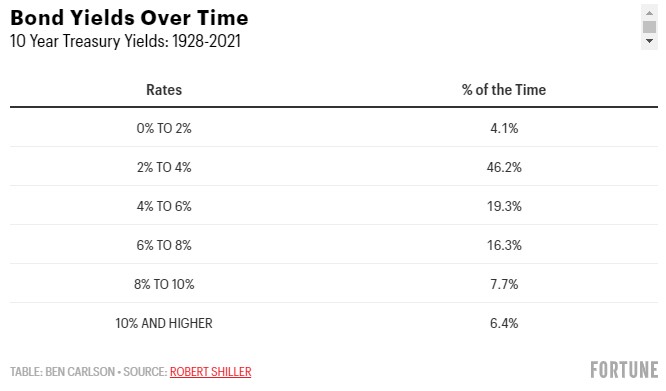Click the Fortune logo
This screenshot has height=391, width=666.
624,370
